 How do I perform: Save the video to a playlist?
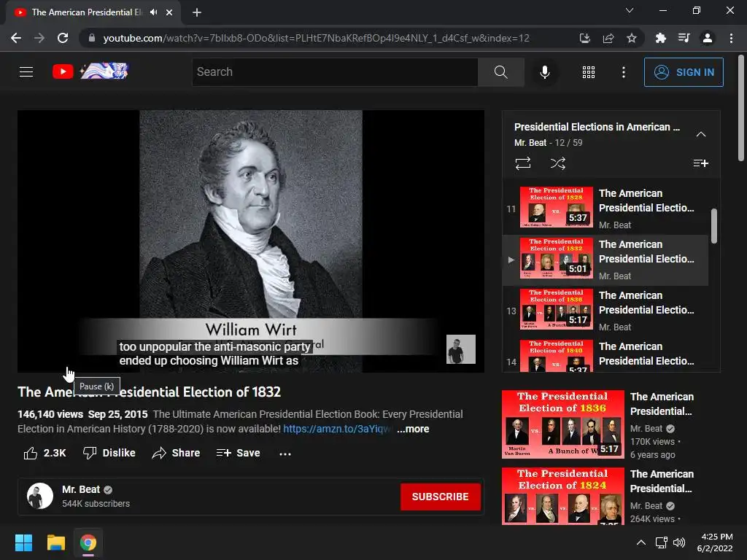click(238, 453)
